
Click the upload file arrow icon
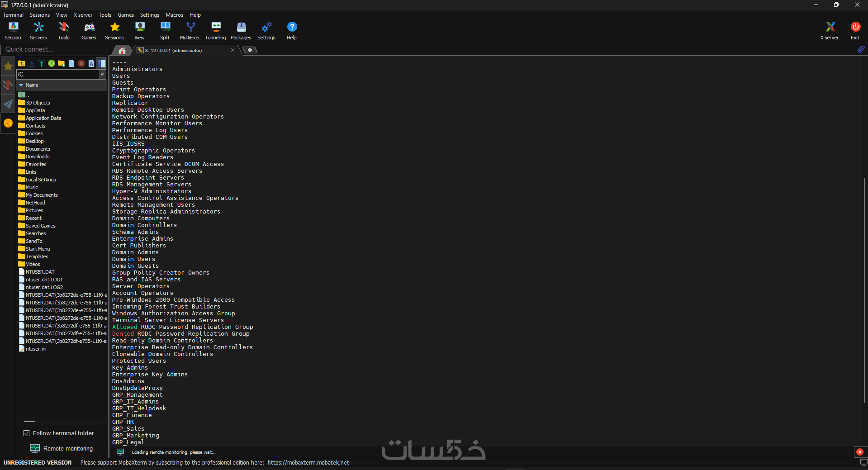(x=42, y=63)
